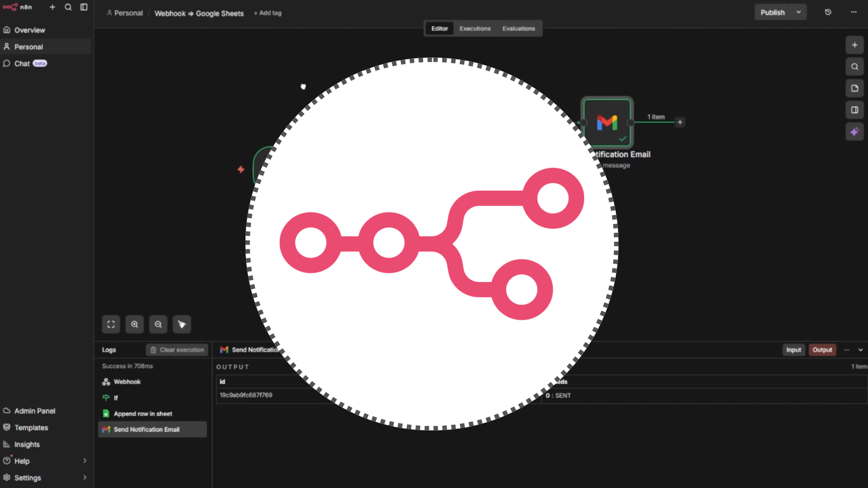This screenshot has height=488, width=868.
Task: Switch to the Input tab of node output
Action: click(x=794, y=350)
